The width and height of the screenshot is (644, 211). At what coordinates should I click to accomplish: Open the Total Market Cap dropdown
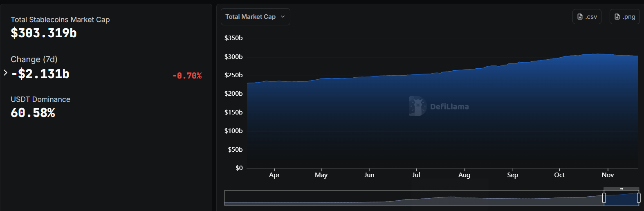point(255,17)
